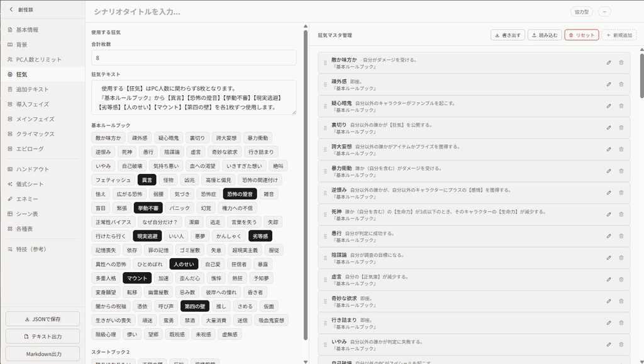Select the 多重人格 madness chip
This screenshot has height=364, width=644.
tap(106, 278)
